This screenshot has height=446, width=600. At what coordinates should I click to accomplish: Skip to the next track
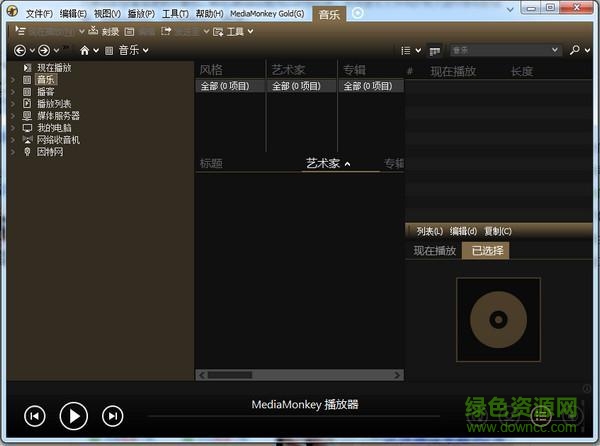(113, 415)
